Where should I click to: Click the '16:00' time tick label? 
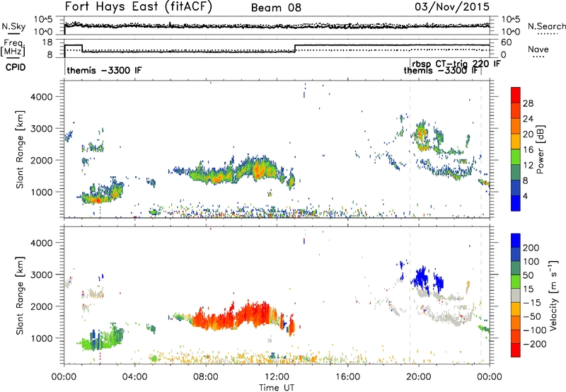point(347,377)
